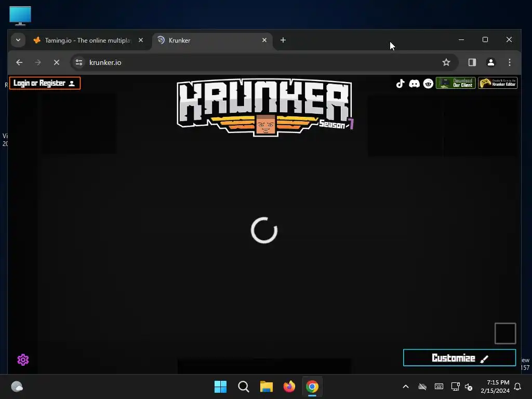Image resolution: width=532 pixels, height=399 pixels.
Task: Open the notifications bell
Action: 517,387
